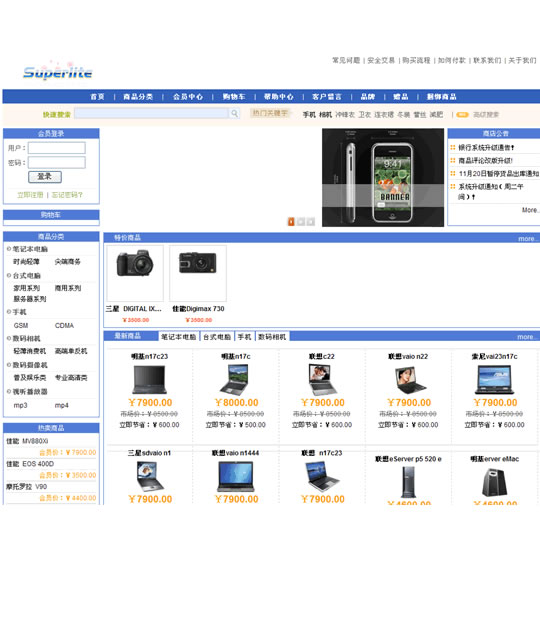The image size is (540, 630).
Task: Switch to the 手机 tab
Action: (244, 337)
